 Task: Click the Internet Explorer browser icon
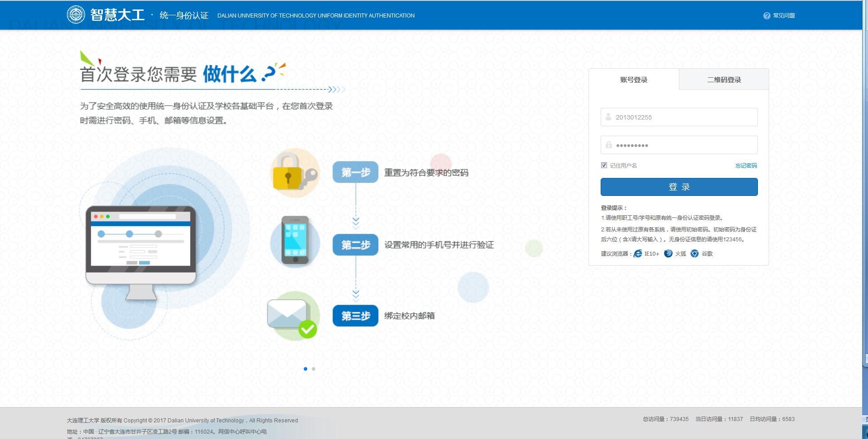pyautogui.click(x=638, y=254)
